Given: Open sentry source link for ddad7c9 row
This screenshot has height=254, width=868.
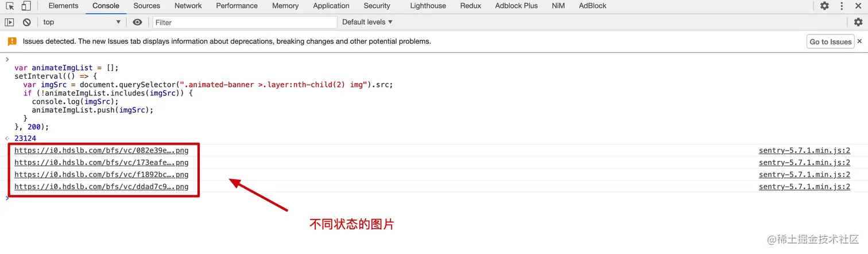Looking at the screenshot, I should [804, 187].
